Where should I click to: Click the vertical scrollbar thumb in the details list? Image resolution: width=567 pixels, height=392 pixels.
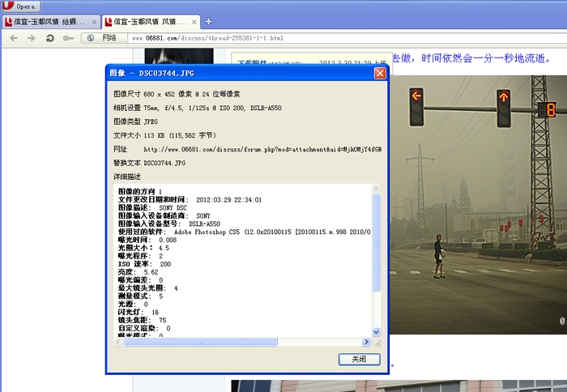tap(376, 242)
